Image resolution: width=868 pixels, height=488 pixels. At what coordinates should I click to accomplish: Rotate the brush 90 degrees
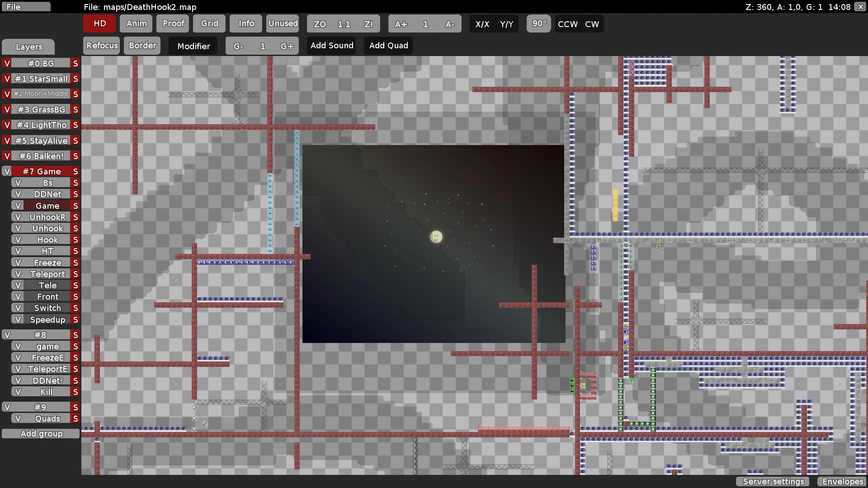tap(538, 23)
